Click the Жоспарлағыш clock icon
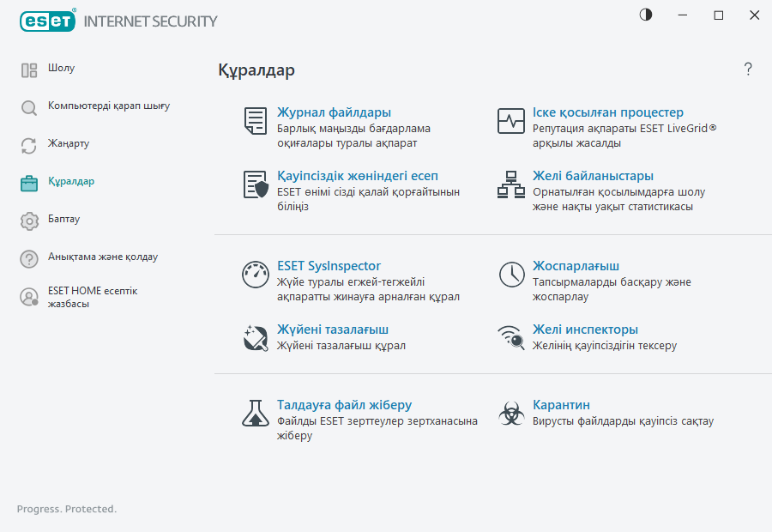772x532 pixels. 510,275
